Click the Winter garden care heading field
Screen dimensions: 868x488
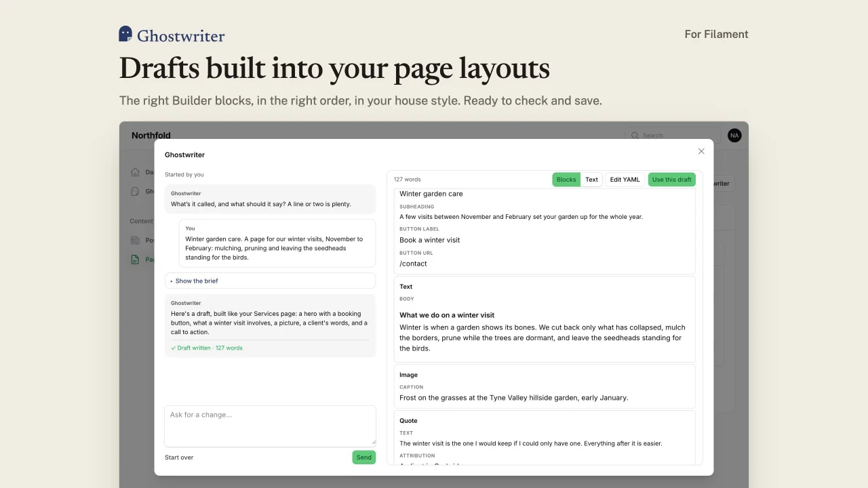coord(431,194)
